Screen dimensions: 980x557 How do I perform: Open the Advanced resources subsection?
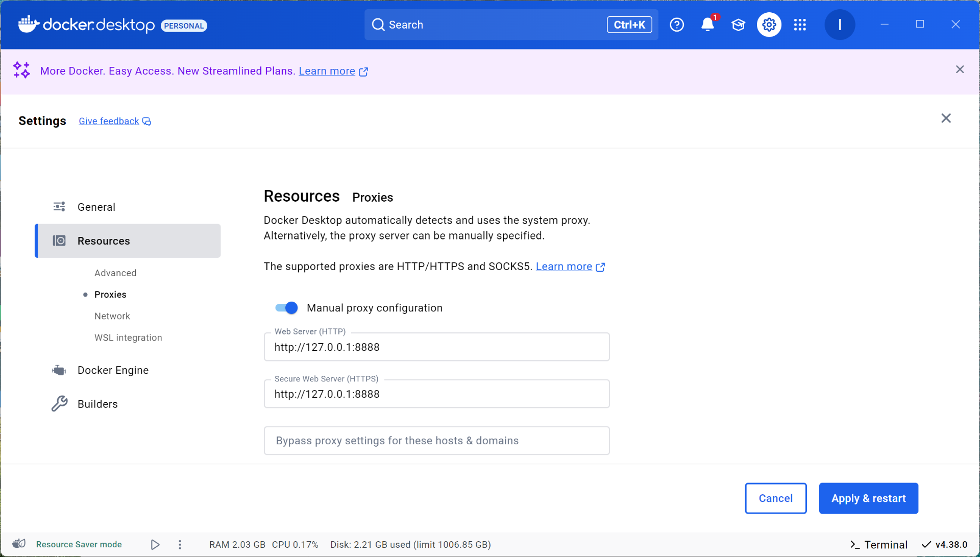pyautogui.click(x=115, y=273)
